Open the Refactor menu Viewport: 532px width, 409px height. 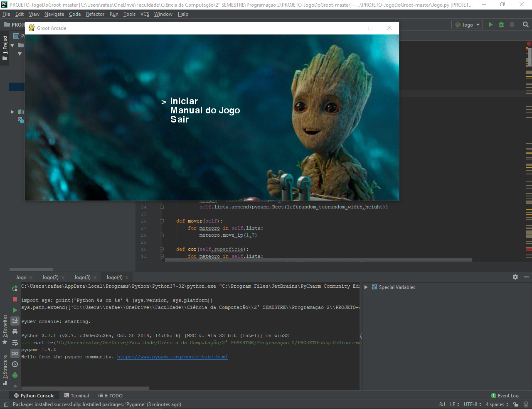click(x=95, y=14)
